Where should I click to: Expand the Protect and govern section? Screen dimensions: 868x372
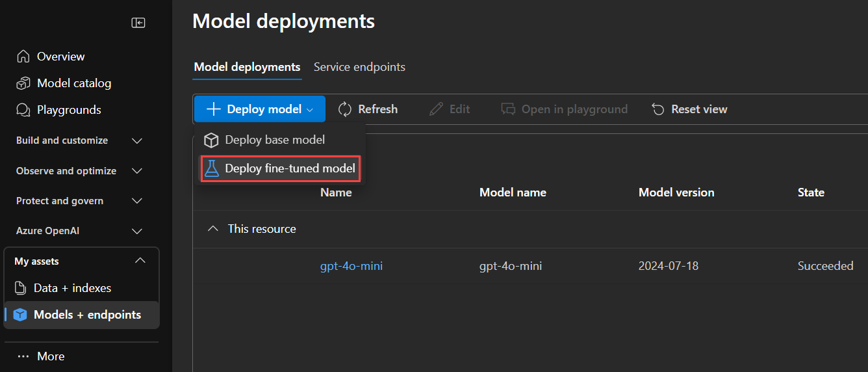pos(137,201)
